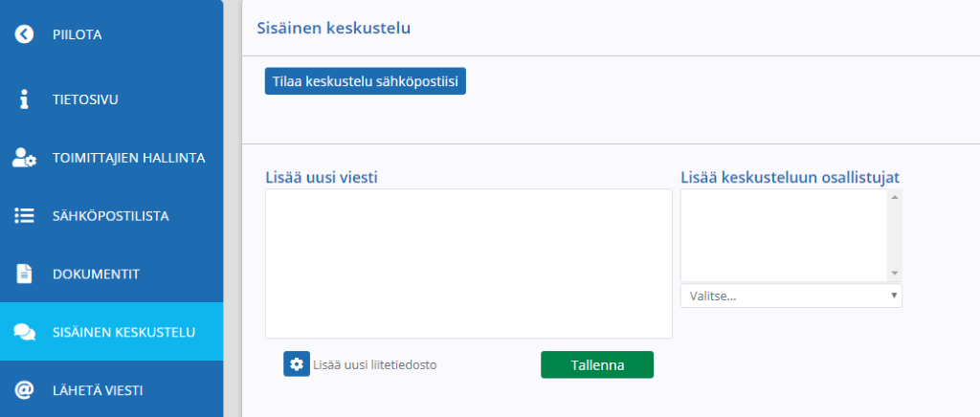This screenshot has height=417, width=980.
Task: Click the Tilaa keskustelu sähköpostiisi button
Action: coord(366,81)
